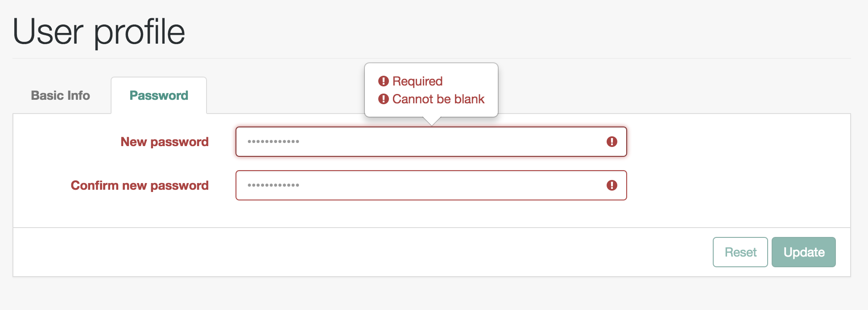Click the exclamation icon beside Required
Viewport: 868px width, 310px height.
point(383,81)
